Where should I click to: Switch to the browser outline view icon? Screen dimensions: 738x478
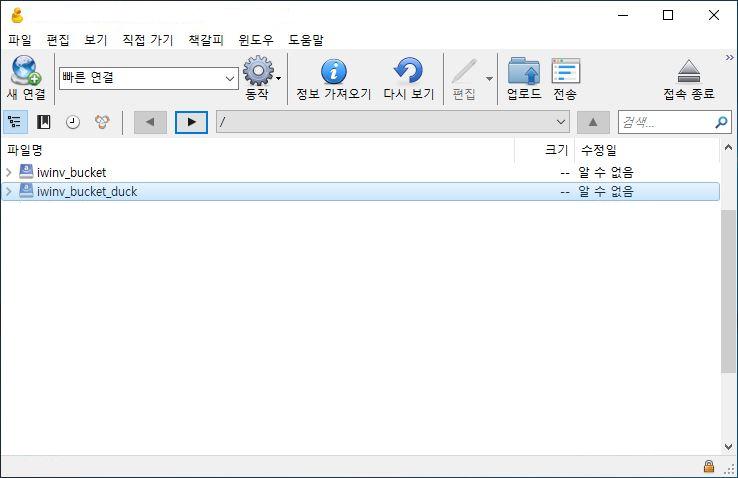click(x=15, y=122)
